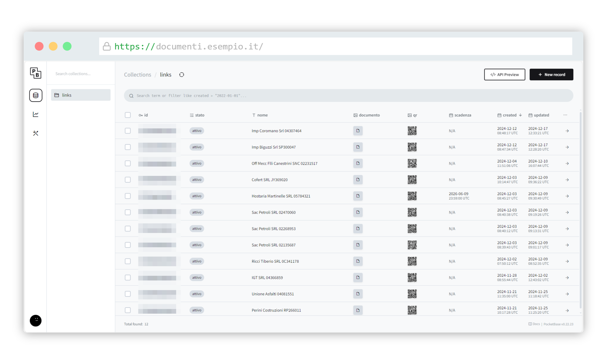Click the PocketBase logo icon
This screenshot has height=364, width=607.
[x=36, y=73]
